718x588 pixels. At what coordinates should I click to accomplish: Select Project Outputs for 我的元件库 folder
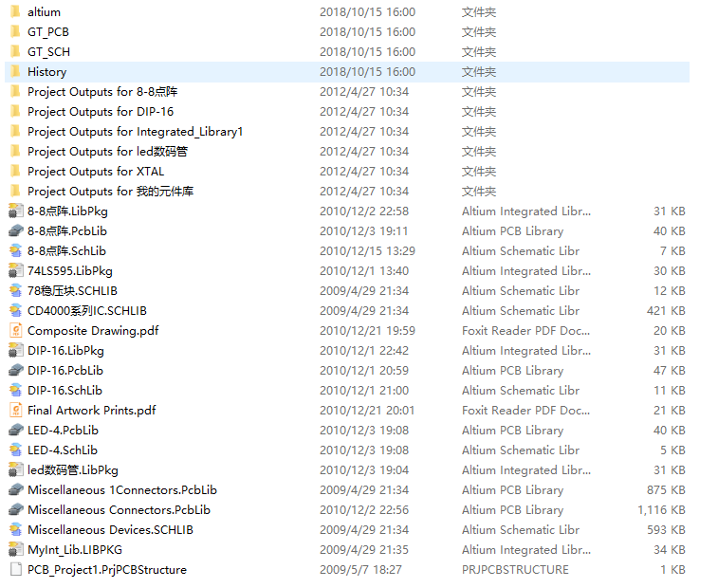pyautogui.click(x=110, y=192)
